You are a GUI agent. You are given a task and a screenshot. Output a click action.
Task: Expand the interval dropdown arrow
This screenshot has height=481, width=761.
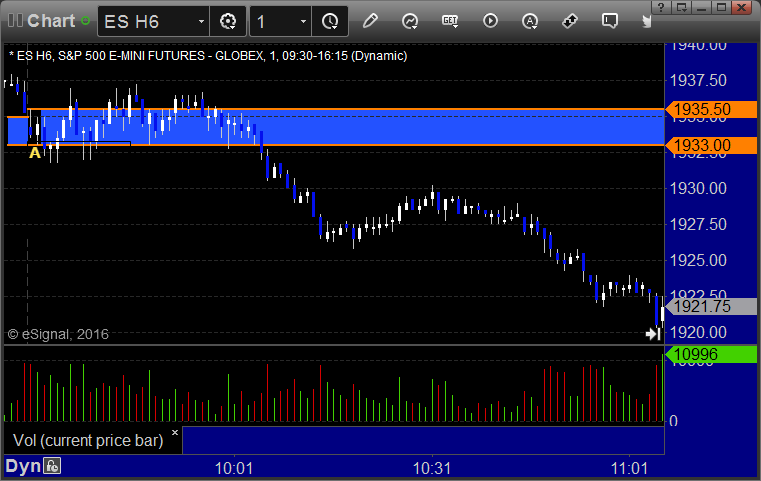303,21
